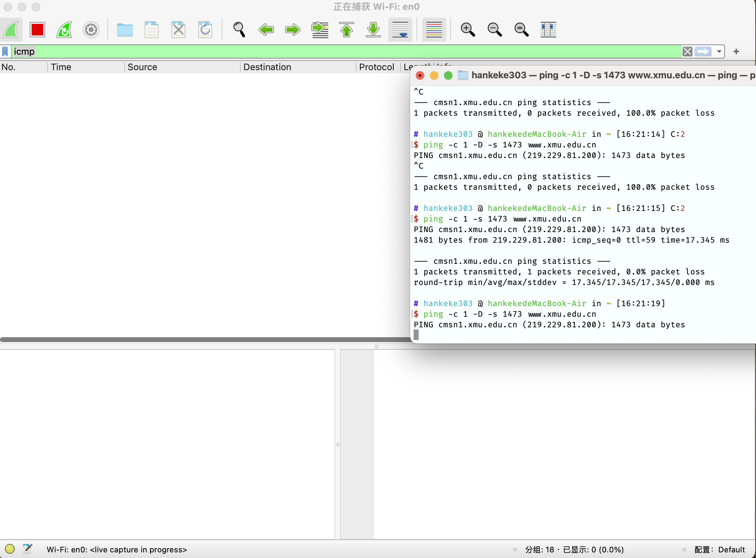This screenshot has width=756, height=558.
Task: Stop the running capture with red square
Action: coord(37,30)
